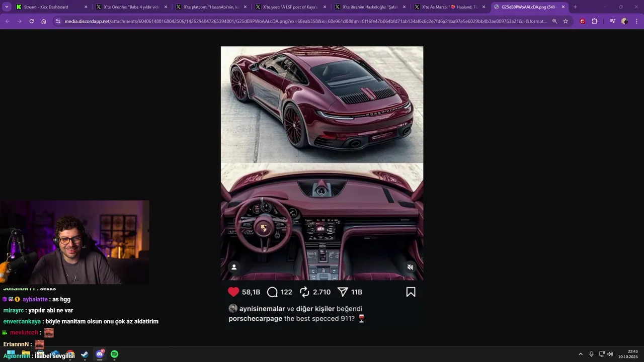The height and width of the screenshot is (362, 644).
Task: Click the share paper-plane icon next to 11B
Action: click(x=343, y=292)
